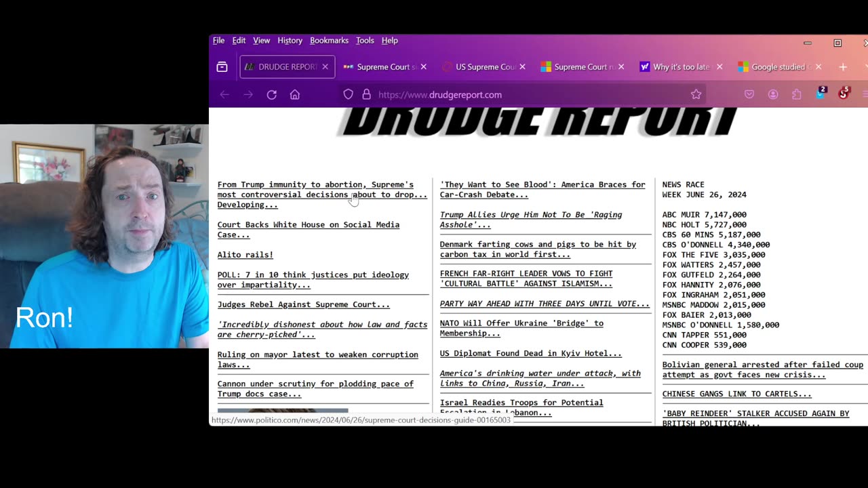
Task: Go to the home page
Action: pos(294,95)
